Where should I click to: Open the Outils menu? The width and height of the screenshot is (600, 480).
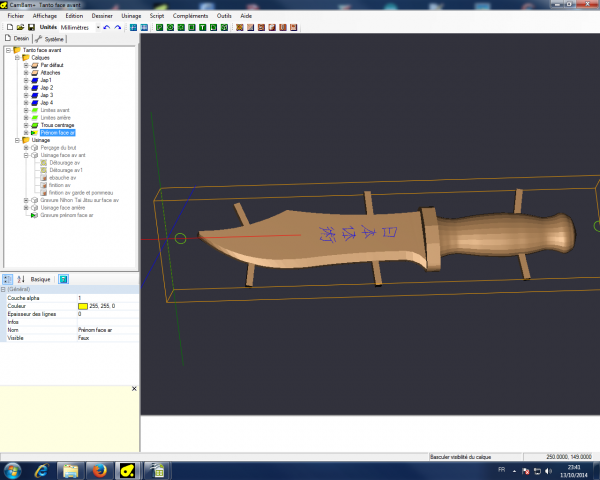click(x=224, y=16)
